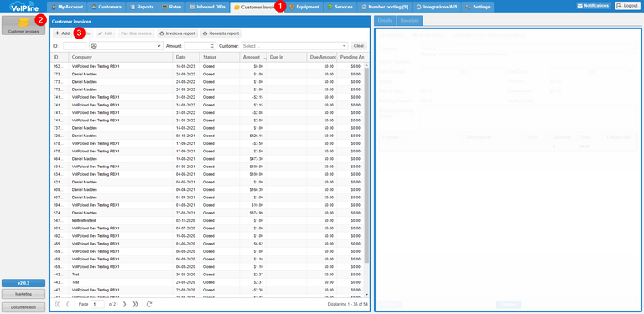Go to next page of invoices
The height and width of the screenshot is (314, 644).
(x=124, y=304)
